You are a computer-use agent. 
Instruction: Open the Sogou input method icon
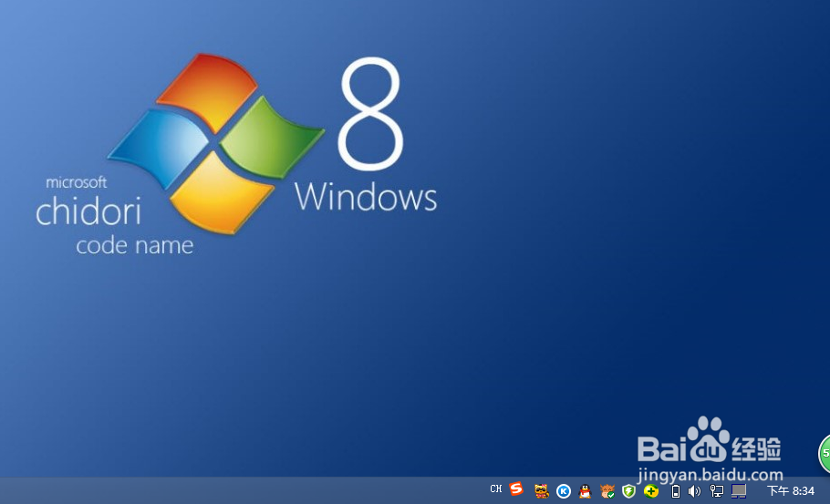[x=516, y=489]
